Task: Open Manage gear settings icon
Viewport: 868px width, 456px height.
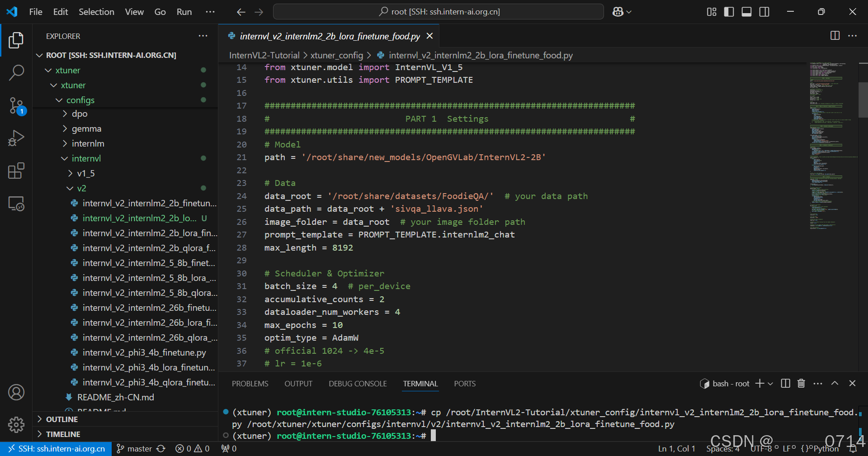Action: (x=16, y=424)
